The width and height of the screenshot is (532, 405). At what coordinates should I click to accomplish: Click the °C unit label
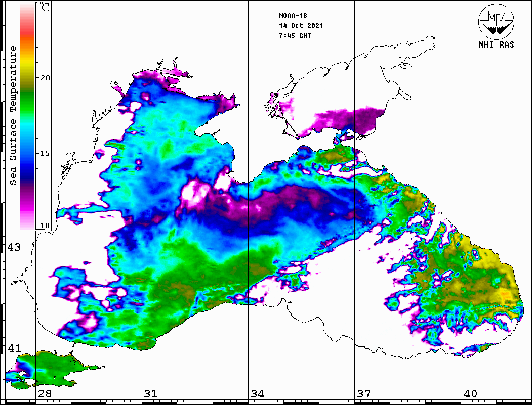coord(44,7)
